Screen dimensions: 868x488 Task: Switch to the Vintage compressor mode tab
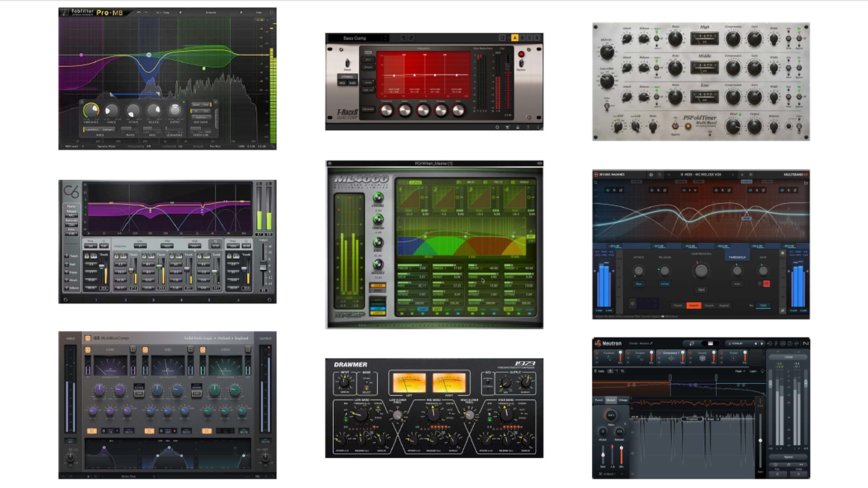pos(623,400)
